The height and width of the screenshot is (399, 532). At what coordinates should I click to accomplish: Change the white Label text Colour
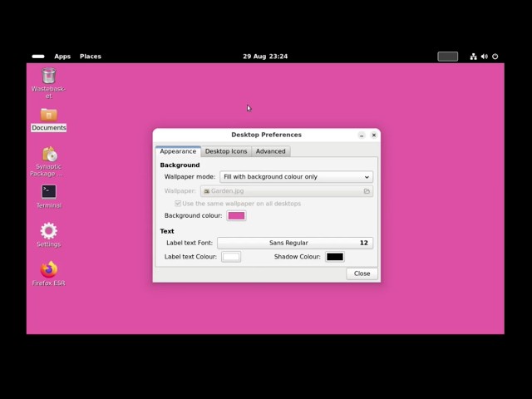point(231,257)
